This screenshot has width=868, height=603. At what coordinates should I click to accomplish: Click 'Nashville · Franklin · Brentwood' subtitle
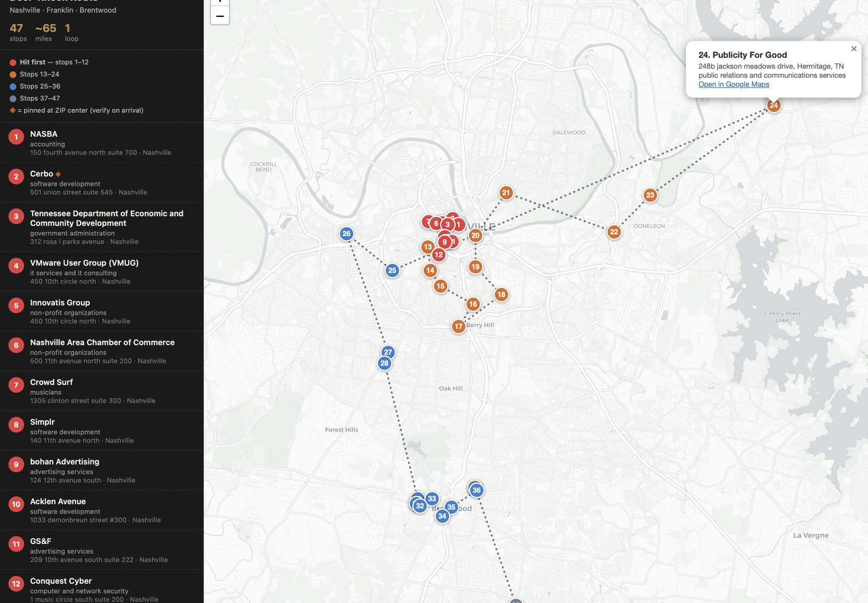(63, 10)
